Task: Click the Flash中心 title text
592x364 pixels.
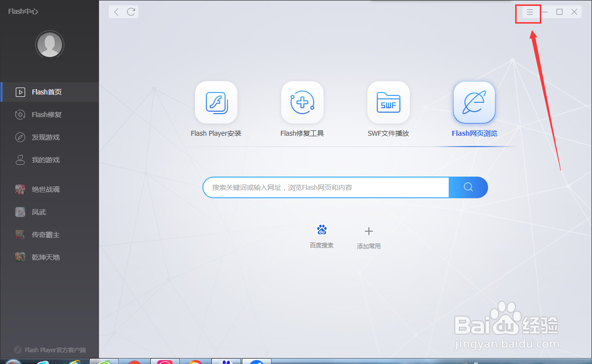Action: tap(23, 11)
